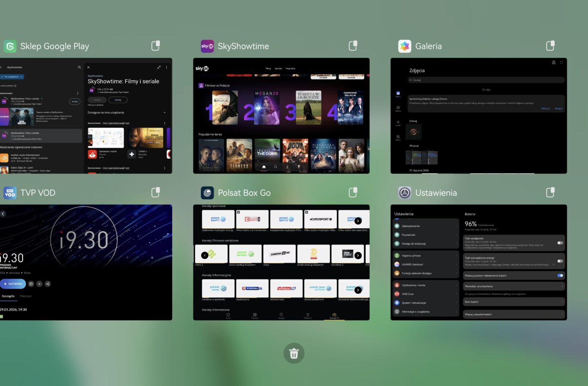The width and height of the screenshot is (588, 386).
Task: Open split-screen icon for Sklep Google Play
Action: (x=156, y=45)
